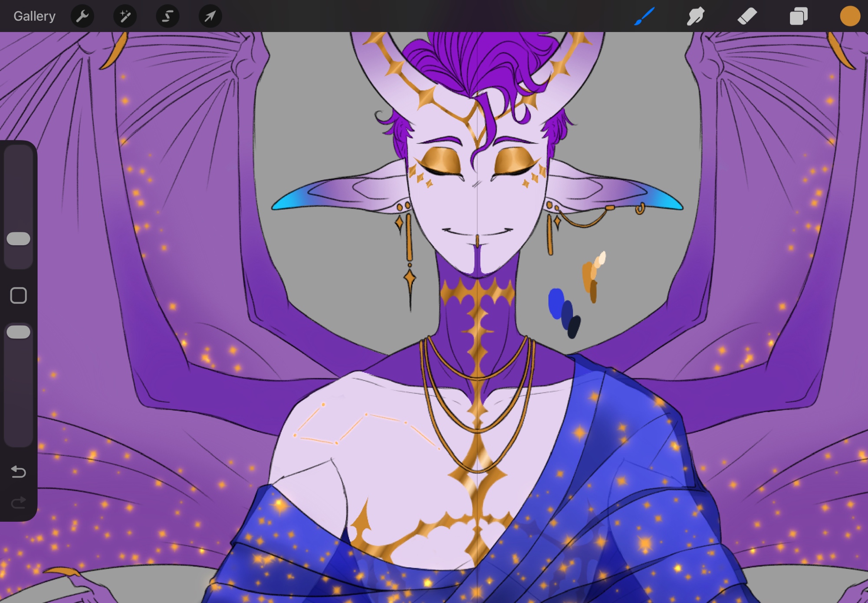Redo the last undone action
868x603 pixels.
pyautogui.click(x=19, y=503)
